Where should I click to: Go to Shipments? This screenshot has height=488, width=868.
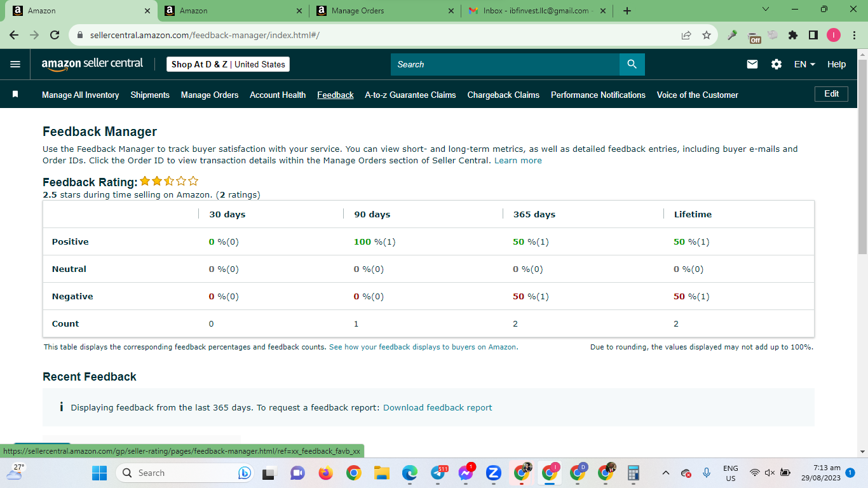150,95
